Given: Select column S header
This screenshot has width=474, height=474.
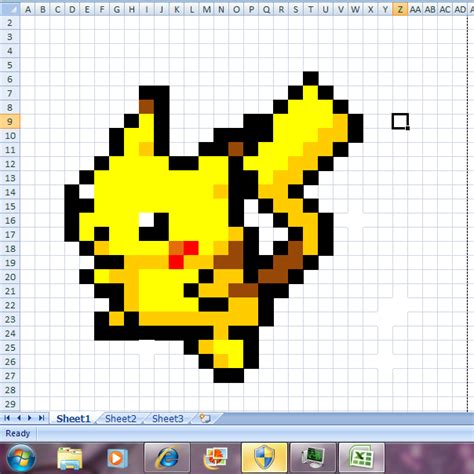Looking at the screenshot, I should (x=296, y=9).
